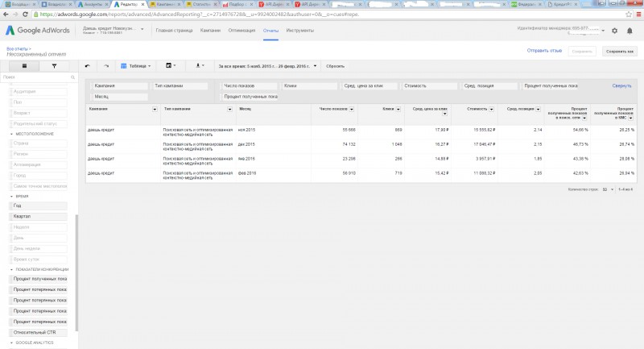644x349 pixels.
Task: Open the Главная страница tab
Action: click(174, 31)
